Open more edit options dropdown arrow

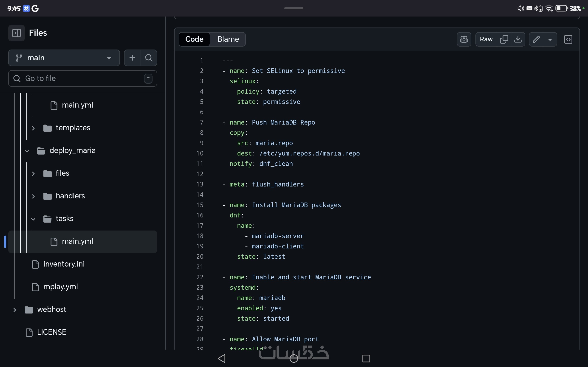pos(550,39)
